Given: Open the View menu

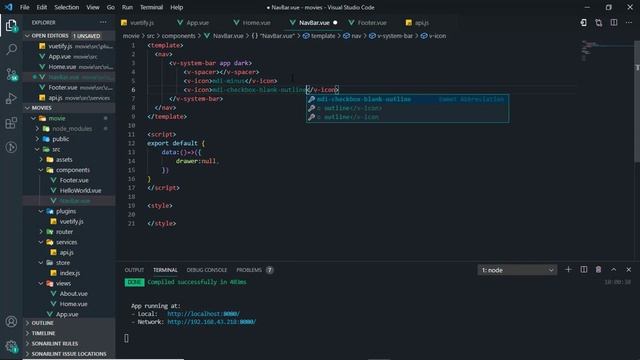Looking at the screenshot, I should click(x=93, y=7).
